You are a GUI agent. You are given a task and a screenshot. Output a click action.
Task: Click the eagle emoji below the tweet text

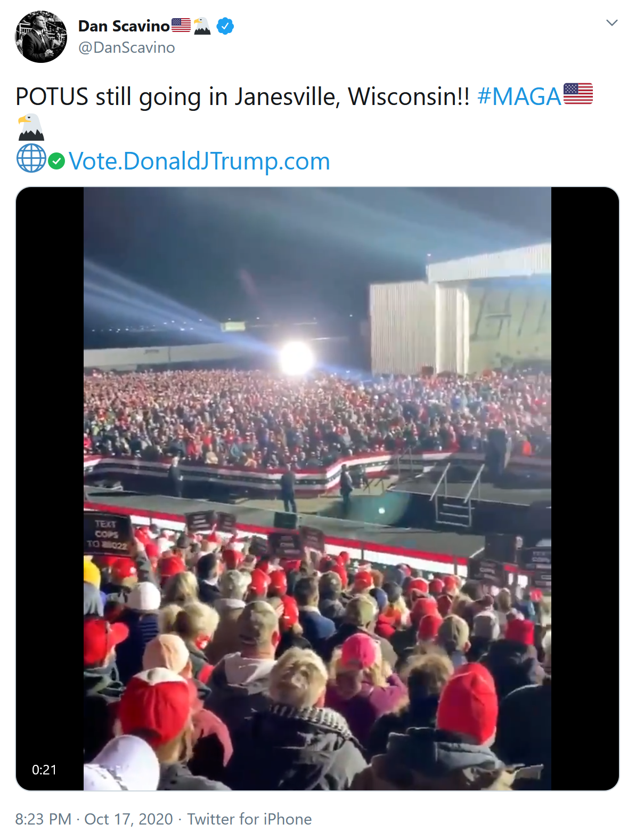click(x=30, y=127)
